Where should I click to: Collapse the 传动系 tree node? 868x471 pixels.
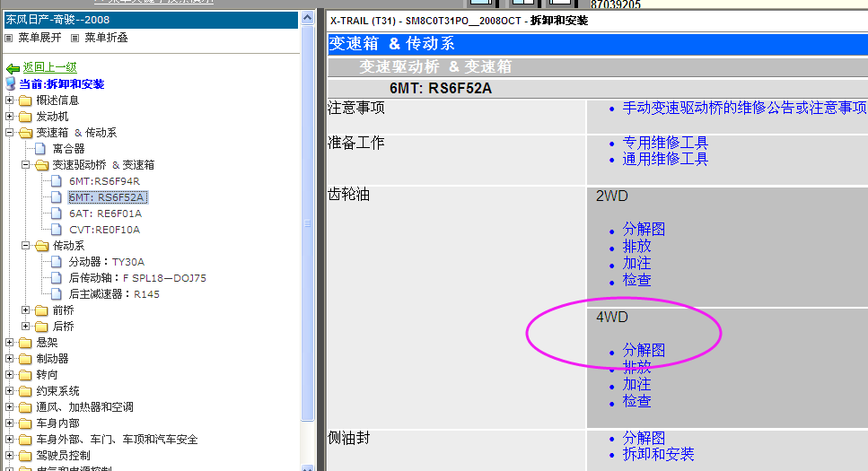[x=25, y=245]
